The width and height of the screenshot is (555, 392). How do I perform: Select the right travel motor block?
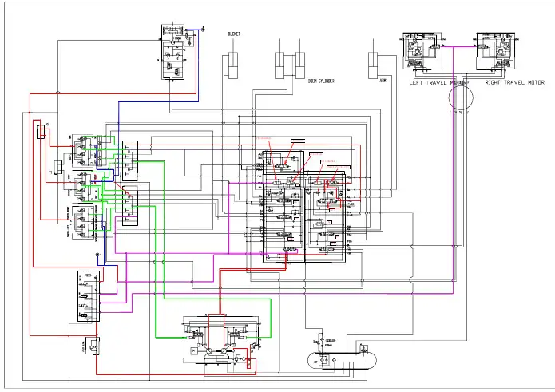tap(496, 51)
